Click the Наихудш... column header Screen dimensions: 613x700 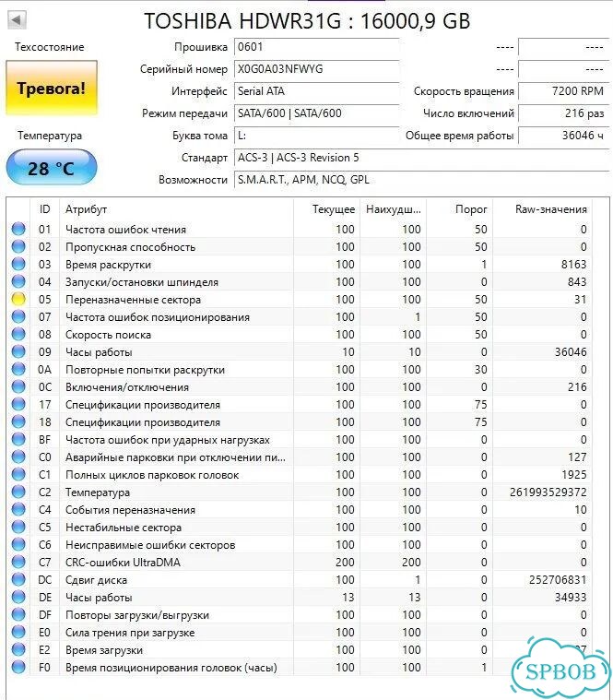click(393, 209)
